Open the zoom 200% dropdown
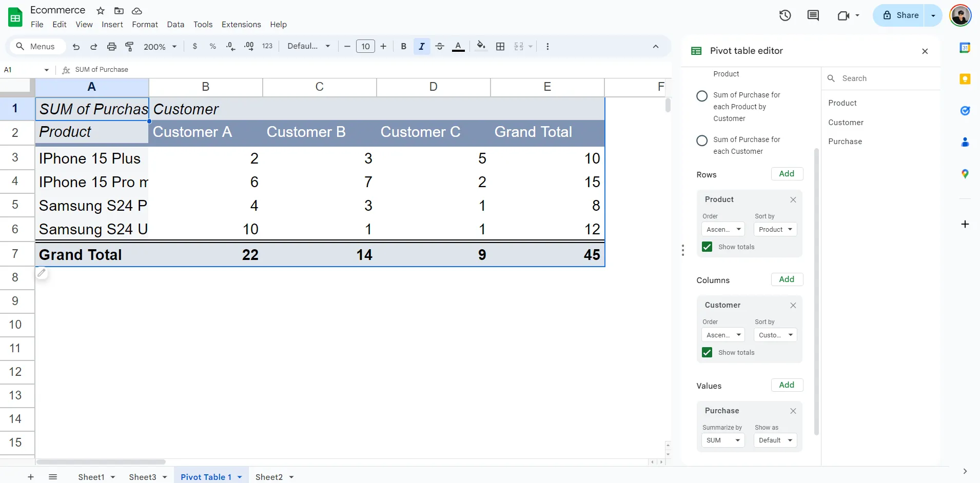Image resolution: width=980 pixels, height=483 pixels. [160, 47]
